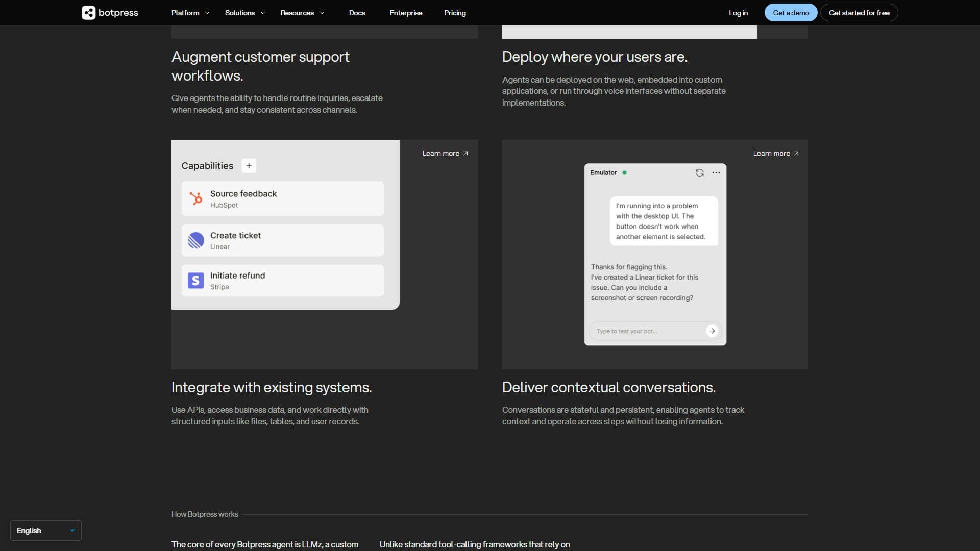This screenshot has width=980, height=551.
Task: Click the Stripe subtitle text
Action: point(219,287)
